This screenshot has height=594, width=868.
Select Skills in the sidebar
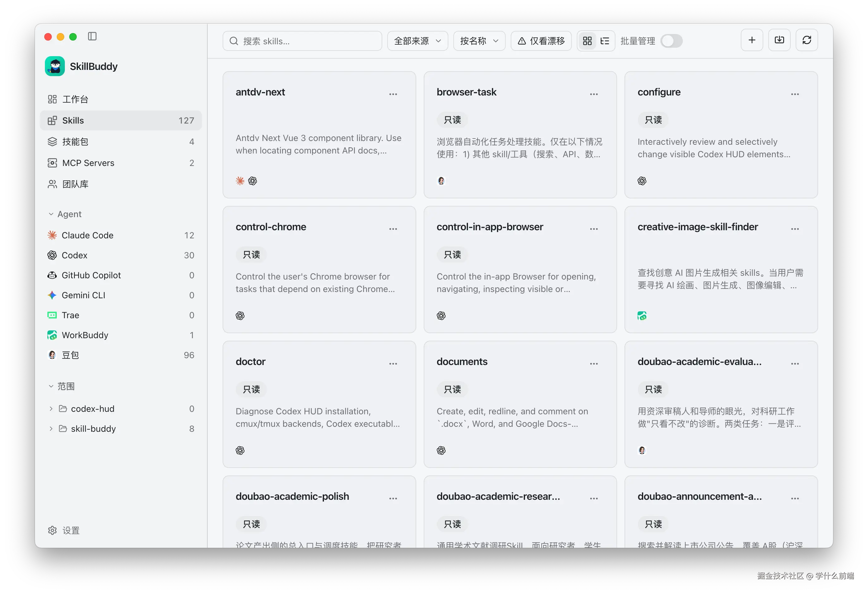121,120
